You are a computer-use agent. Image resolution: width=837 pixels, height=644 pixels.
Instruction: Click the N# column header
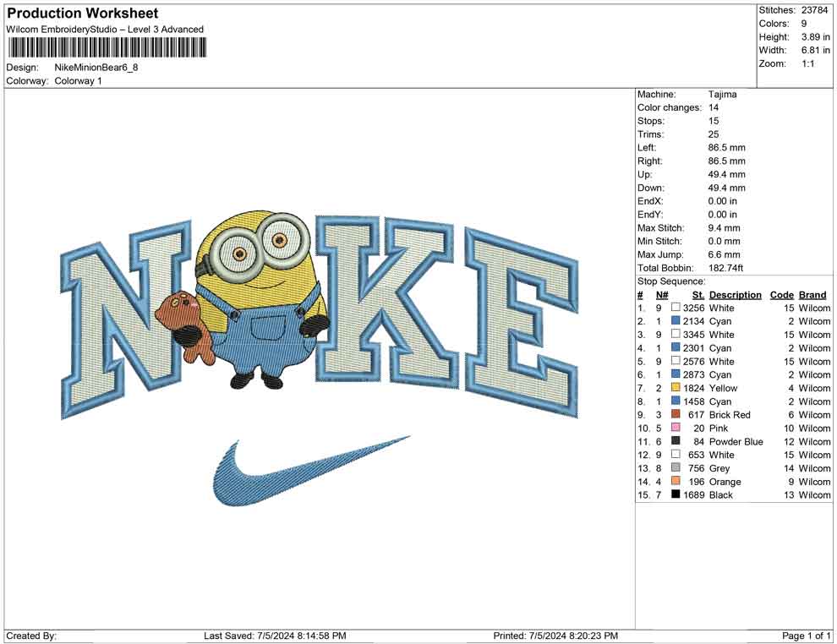click(662, 294)
